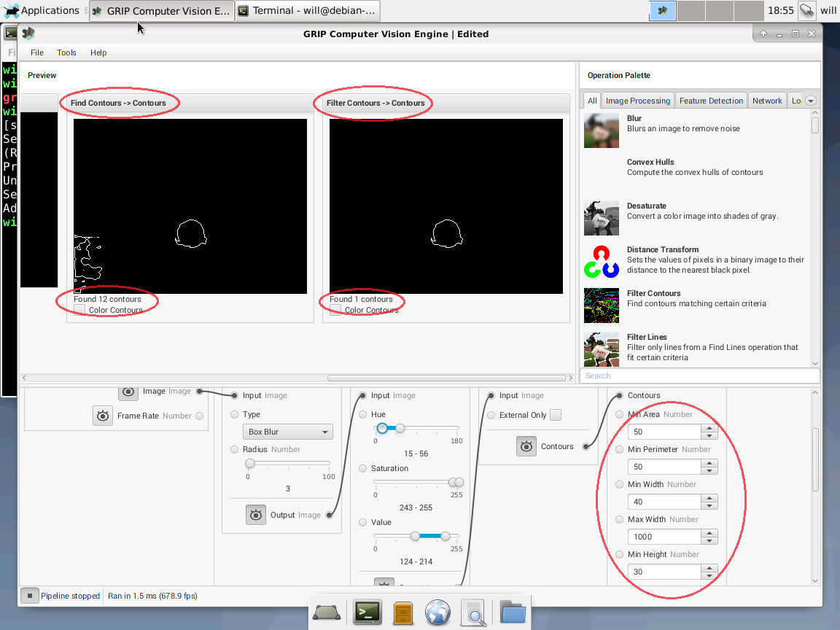This screenshot has width=840, height=630.
Task: Click the Desaturate operation icon
Action: coord(601,218)
